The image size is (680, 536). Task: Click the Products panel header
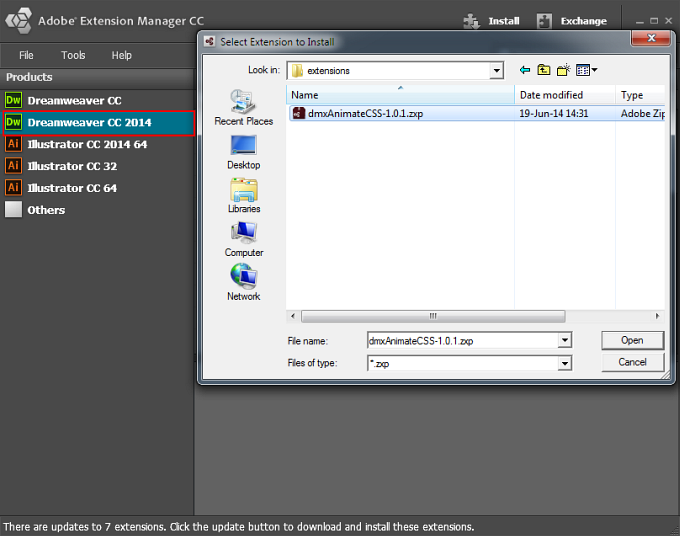[x=98, y=77]
